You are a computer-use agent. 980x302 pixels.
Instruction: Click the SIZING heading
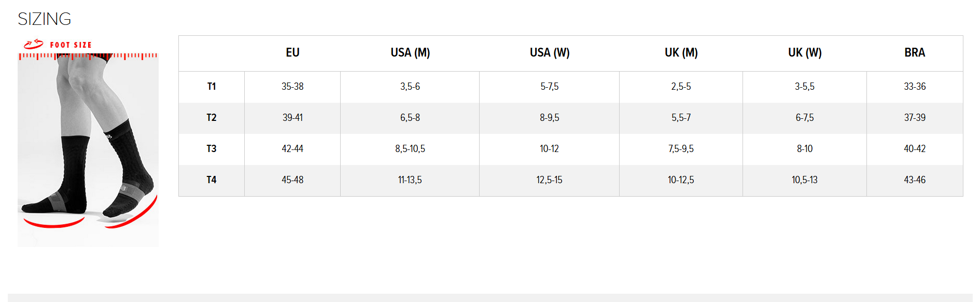(x=45, y=19)
